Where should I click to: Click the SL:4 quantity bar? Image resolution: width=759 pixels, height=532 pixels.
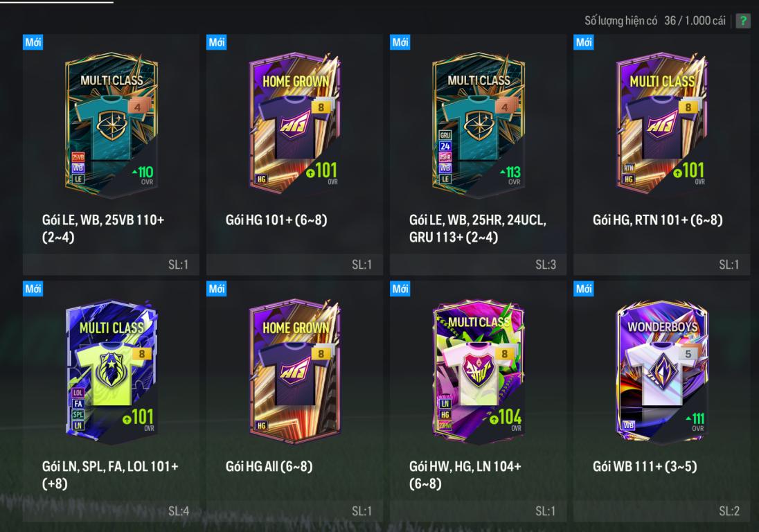111,511
